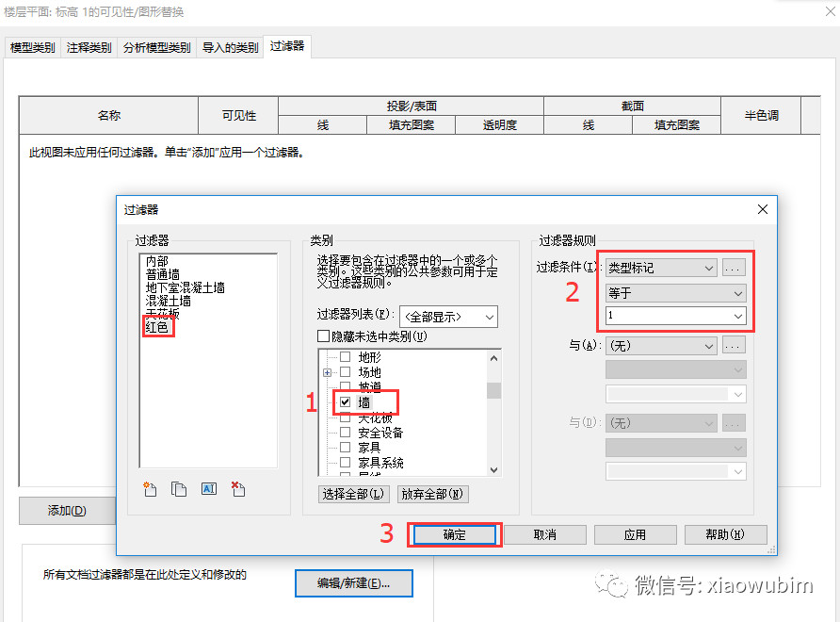
Task: Click the 可见性 column header
Action: pyautogui.click(x=238, y=115)
